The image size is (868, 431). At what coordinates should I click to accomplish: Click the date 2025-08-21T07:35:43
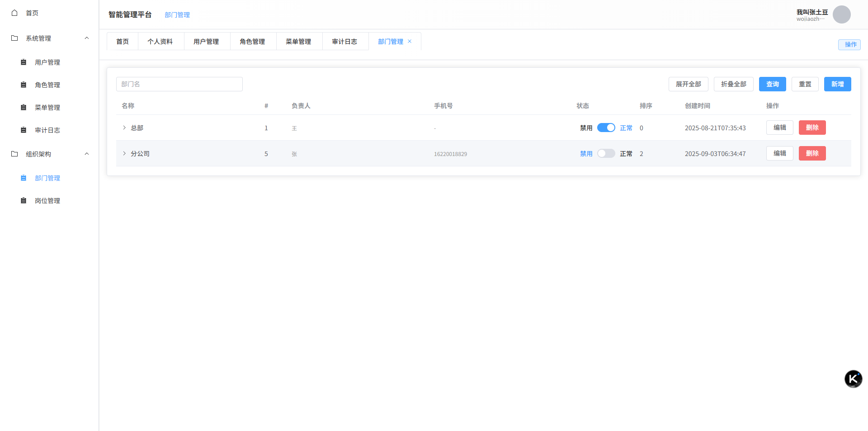(715, 128)
